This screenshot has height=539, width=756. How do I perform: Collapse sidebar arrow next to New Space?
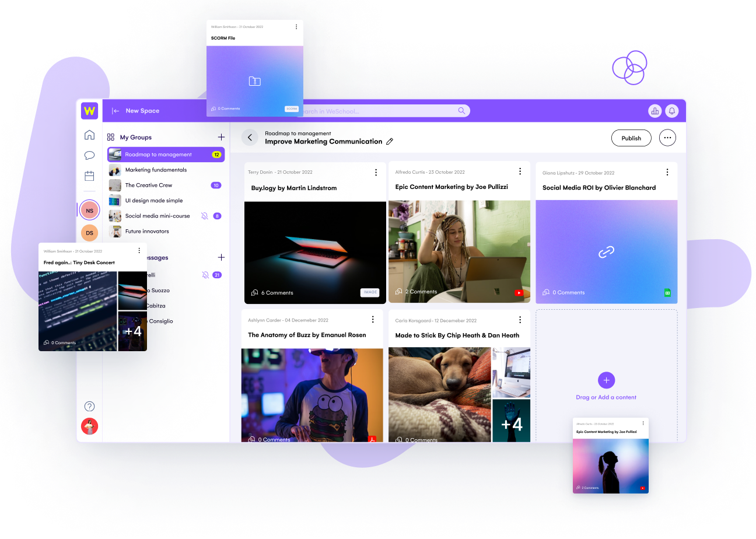pyautogui.click(x=116, y=111)
